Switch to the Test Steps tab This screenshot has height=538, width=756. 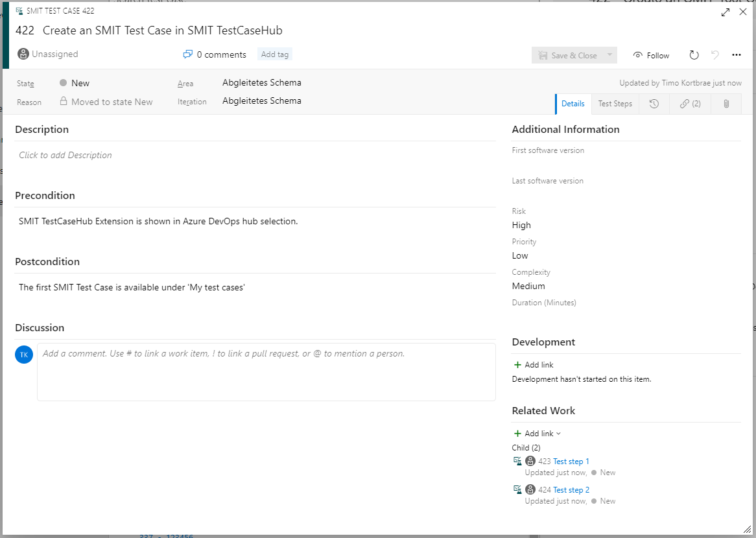[615, 104]
